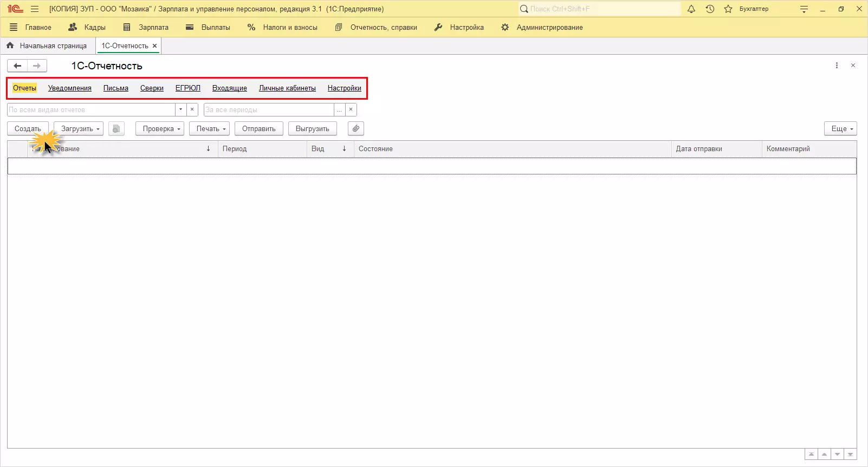Open the Письма link

click(x=116, y=88)
